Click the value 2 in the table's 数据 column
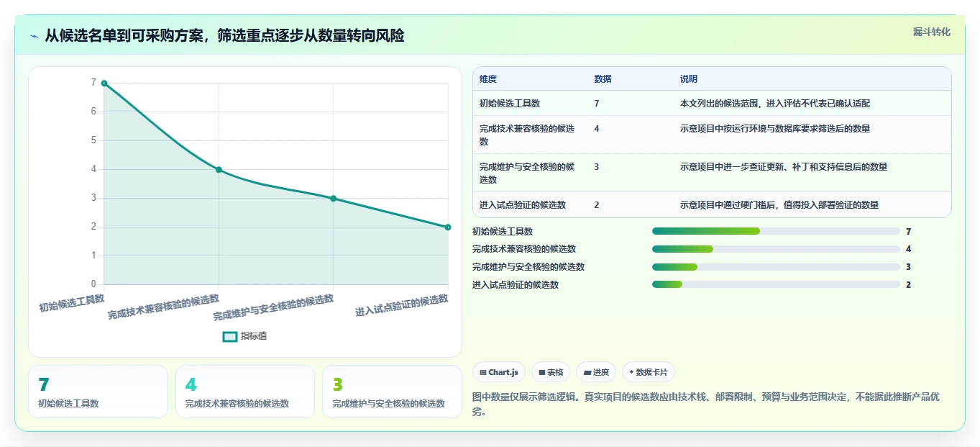 (597, 205)
